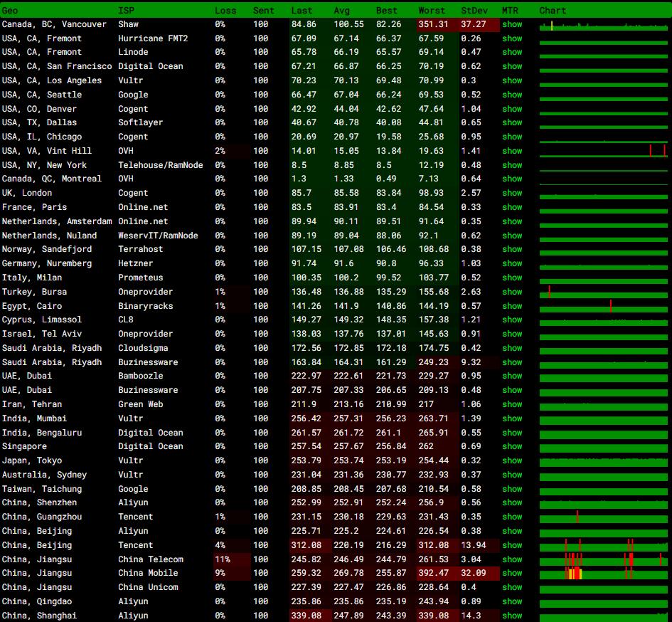Click loss value '11%' for China Telecom

[x=223, y=559]
